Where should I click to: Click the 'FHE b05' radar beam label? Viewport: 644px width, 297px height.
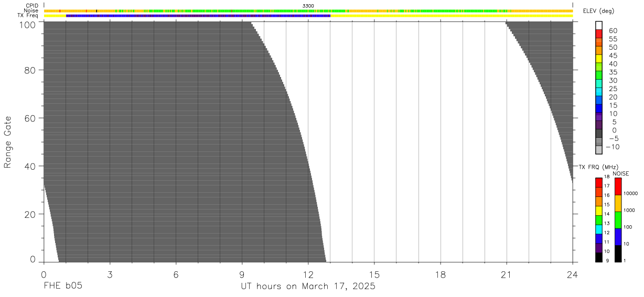[63, 286]
